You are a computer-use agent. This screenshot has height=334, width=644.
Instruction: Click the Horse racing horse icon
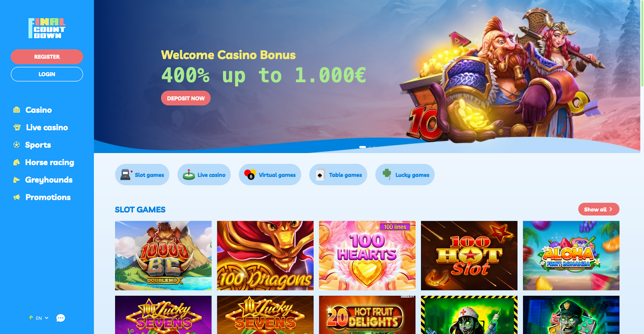pos(17,162)
